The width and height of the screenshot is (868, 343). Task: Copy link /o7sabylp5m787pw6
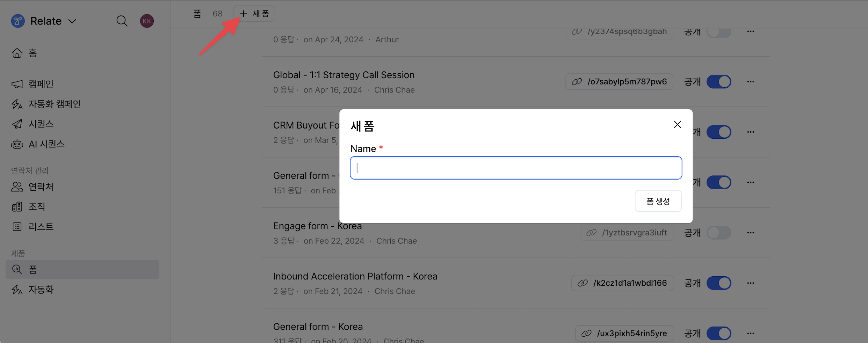(x=619, y=82)
